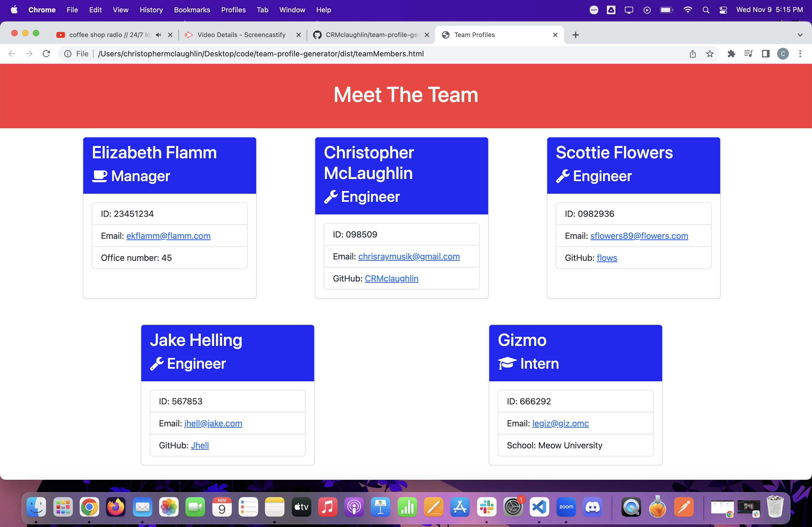Click inside the address bar

[x=307, y=53]
